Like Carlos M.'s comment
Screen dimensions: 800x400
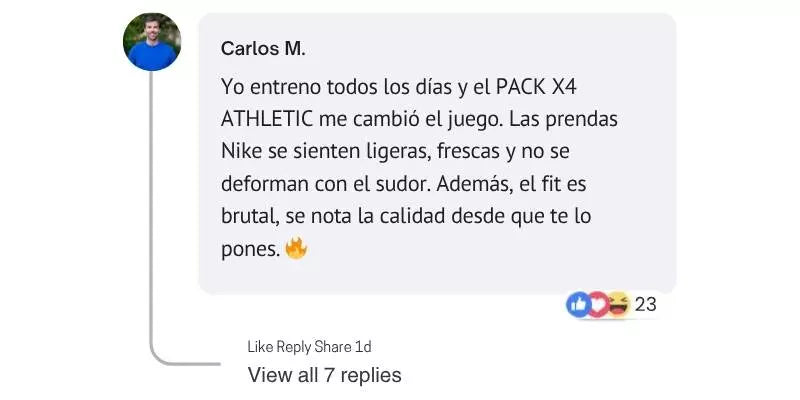click(x=260, y=347)
